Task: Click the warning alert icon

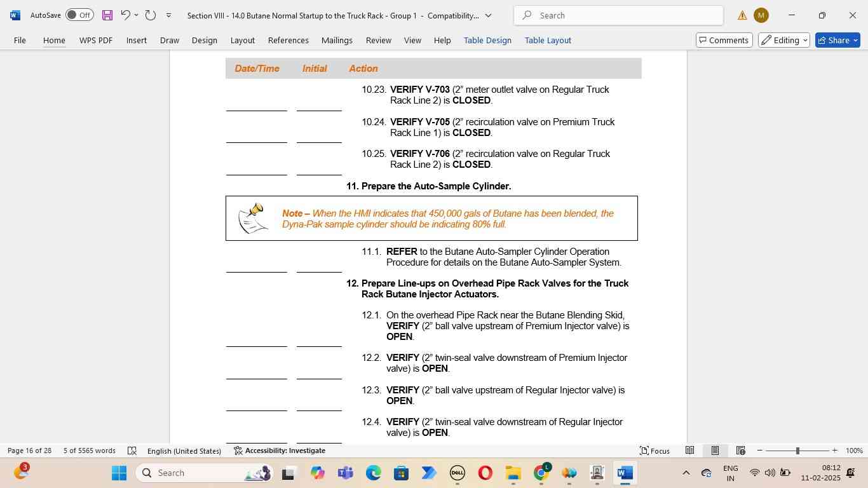Action: pos(742,15)
